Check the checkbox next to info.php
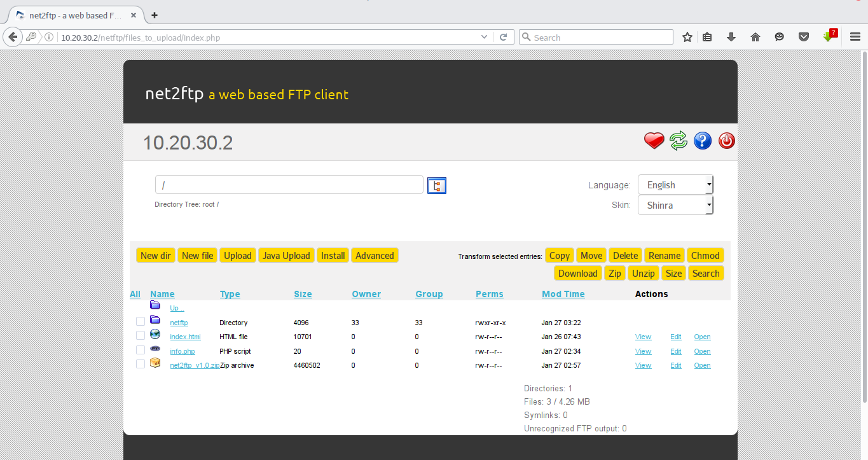Viewport: 868px width, 460px height. click(140, 349)
